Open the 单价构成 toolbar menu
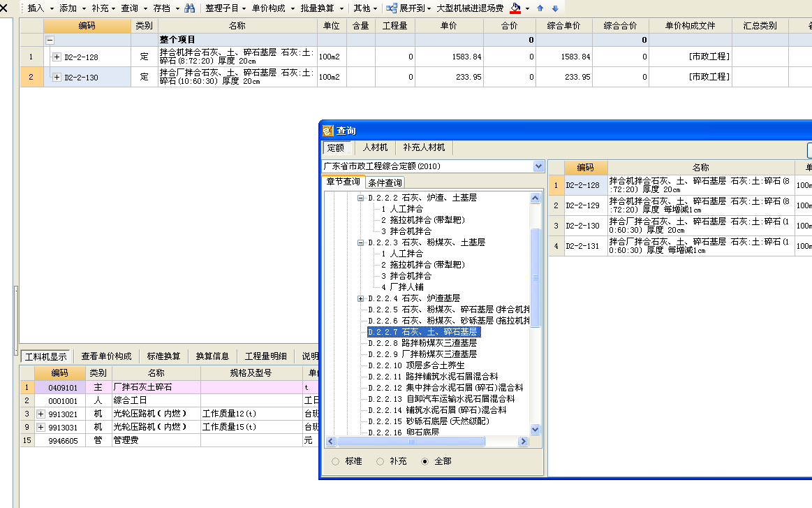Screen dimensions: 812x508 click(273, 8)
